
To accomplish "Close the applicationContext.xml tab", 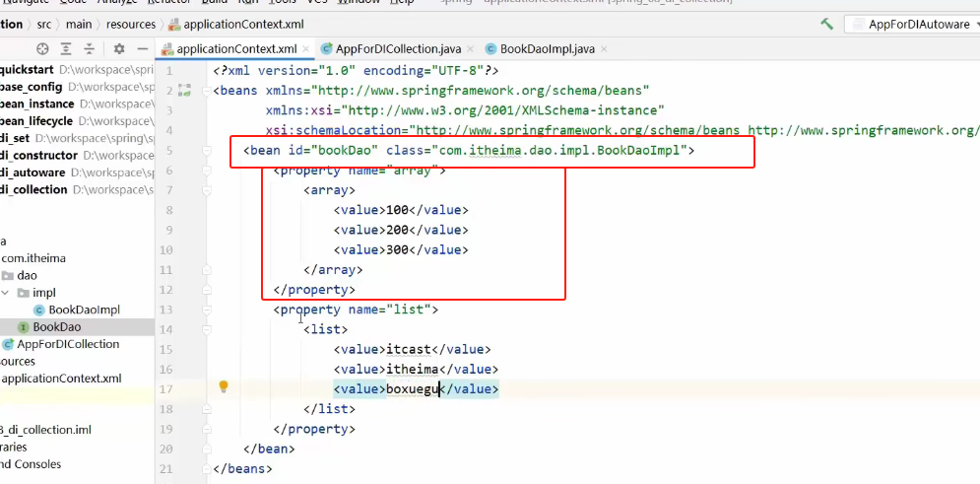I will pos(305,48).
